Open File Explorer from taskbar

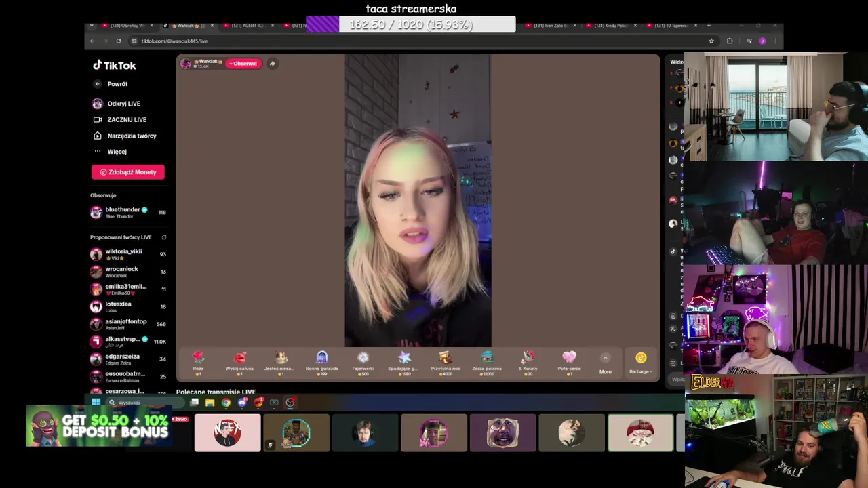210,402
